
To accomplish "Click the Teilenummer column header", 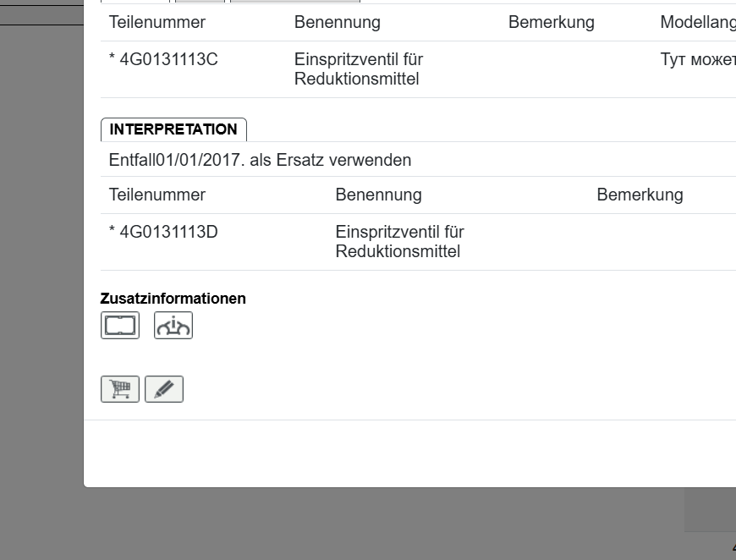I will tap(157, 22).
